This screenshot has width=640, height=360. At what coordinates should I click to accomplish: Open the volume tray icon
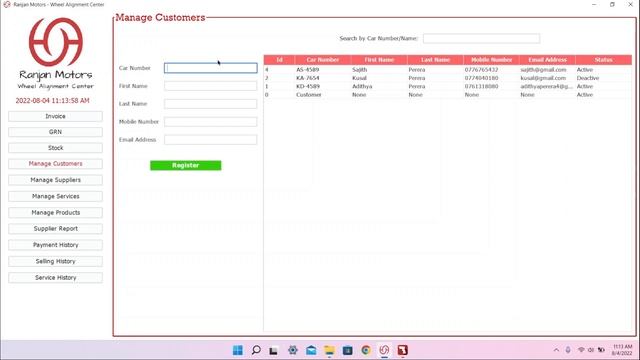[591, 350]
